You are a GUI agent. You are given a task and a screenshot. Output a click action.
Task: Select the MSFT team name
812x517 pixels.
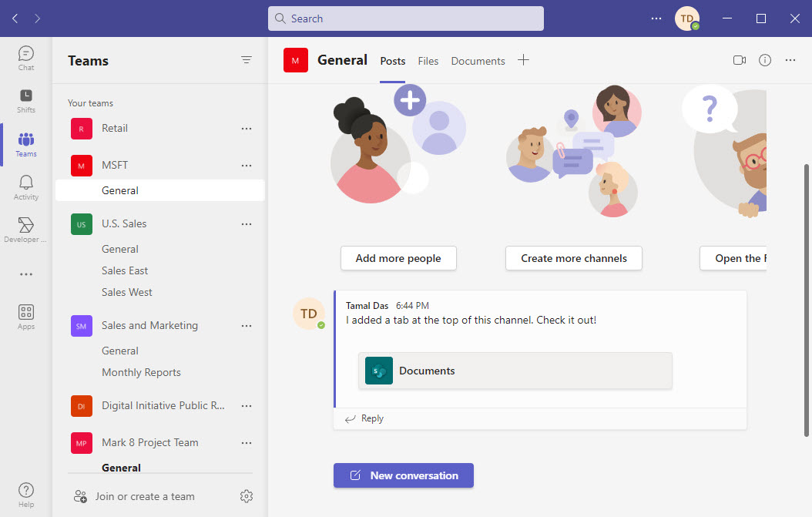point(115,165)
